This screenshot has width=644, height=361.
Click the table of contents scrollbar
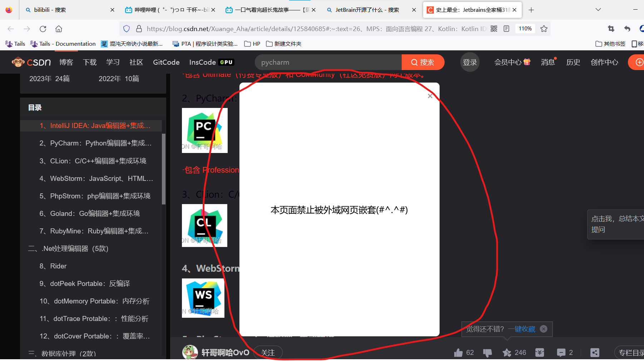point(164,169)
